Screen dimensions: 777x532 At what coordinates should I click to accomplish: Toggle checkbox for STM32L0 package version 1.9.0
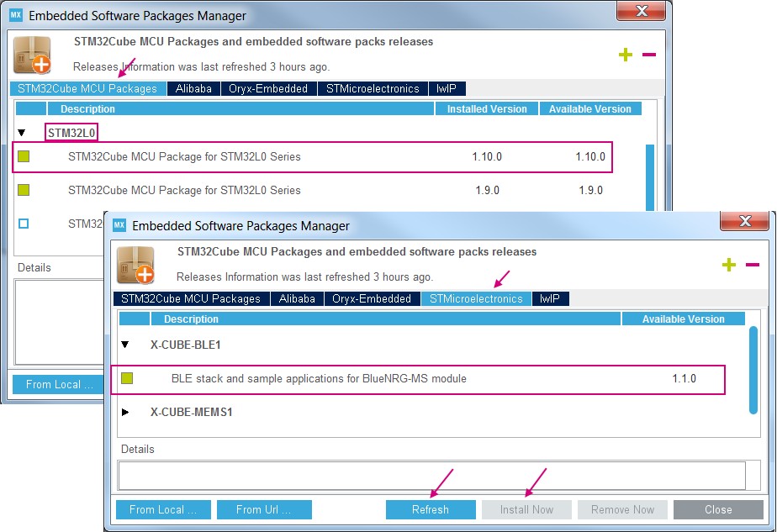pos(24,190)
